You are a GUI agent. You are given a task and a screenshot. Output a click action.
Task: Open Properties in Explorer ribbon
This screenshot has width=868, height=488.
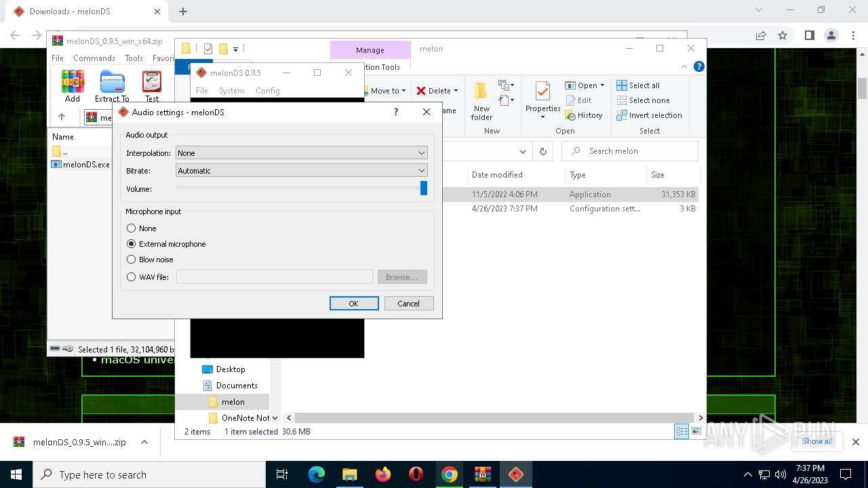(x=542, y=100)
